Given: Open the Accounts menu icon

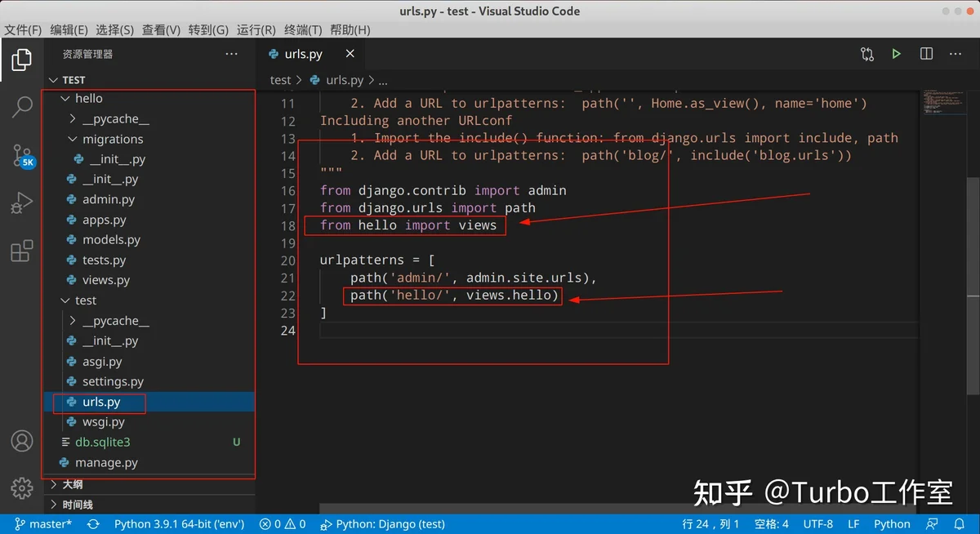Looking at the screenshot, I should 22,441.
